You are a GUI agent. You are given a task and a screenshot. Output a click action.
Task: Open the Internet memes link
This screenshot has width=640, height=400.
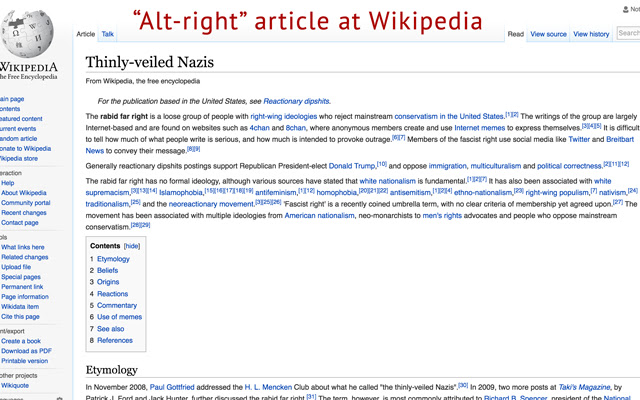(x=480, y=128)
